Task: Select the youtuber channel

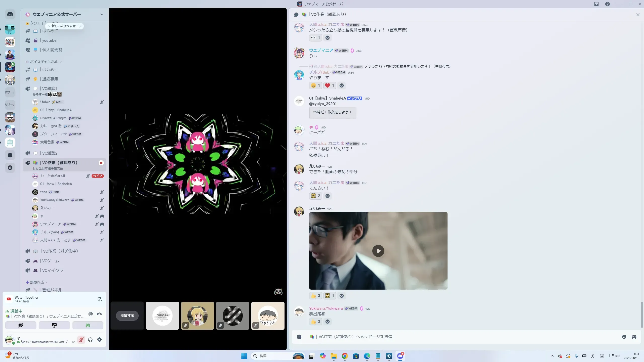Action: (50, 40)
